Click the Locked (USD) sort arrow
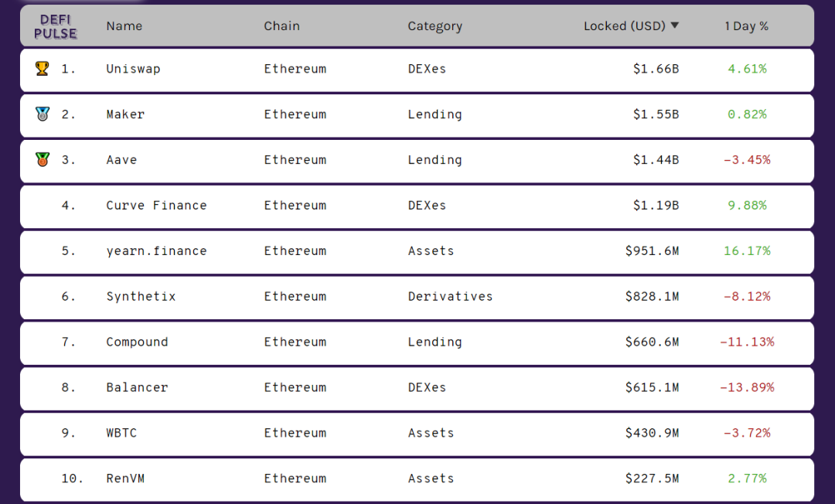 pos(674,26)
